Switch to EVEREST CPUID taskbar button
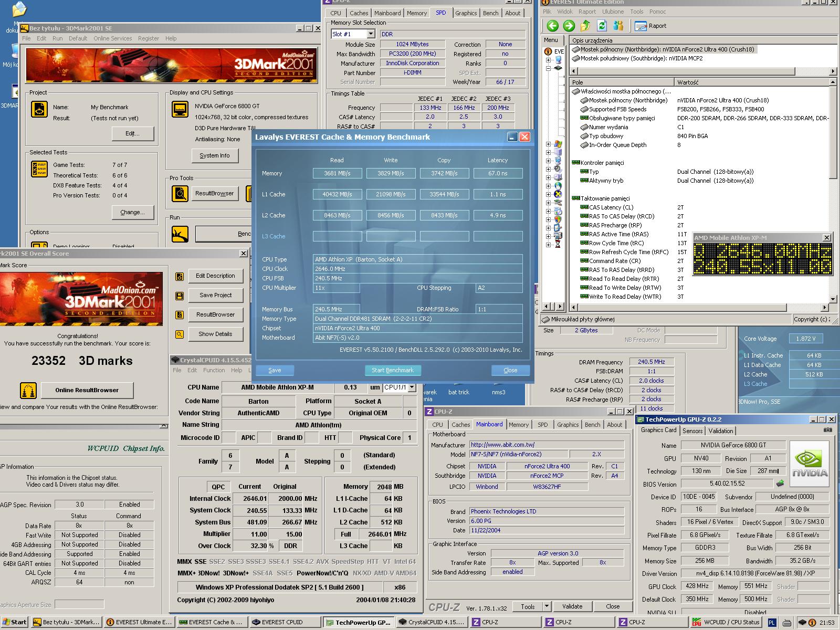The width and height of the screenshot is (840, 630). coord(284,622)
